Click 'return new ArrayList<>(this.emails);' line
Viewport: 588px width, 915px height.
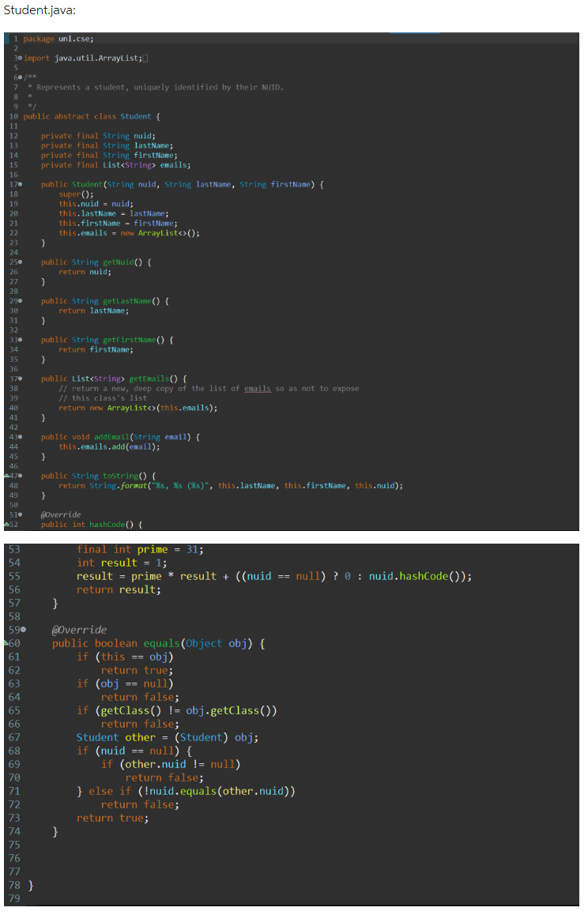click(x=138, y=408)
